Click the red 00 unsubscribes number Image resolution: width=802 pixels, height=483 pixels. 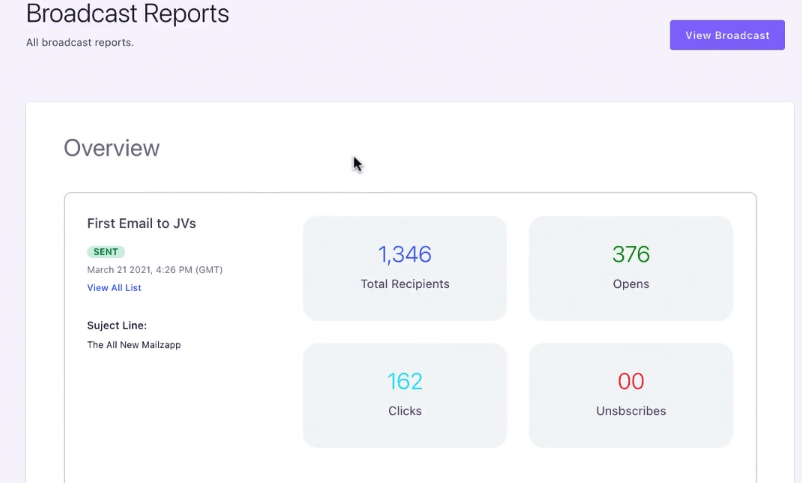point(631,381)
